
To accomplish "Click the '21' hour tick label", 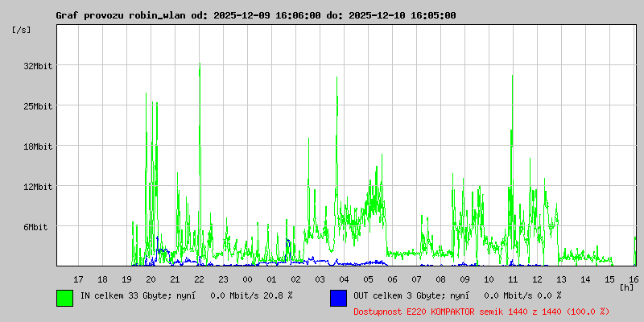I will click(x=175, y=279).
